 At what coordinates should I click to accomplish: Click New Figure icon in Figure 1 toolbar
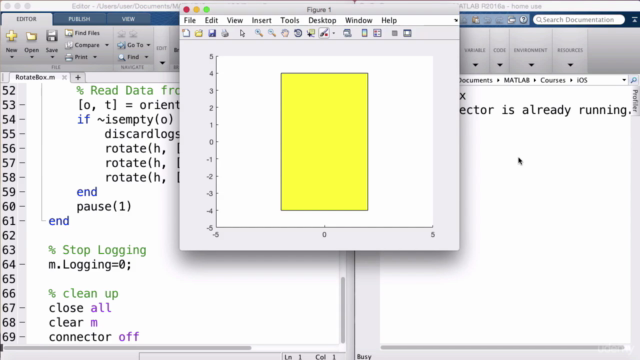click(186, 33)
